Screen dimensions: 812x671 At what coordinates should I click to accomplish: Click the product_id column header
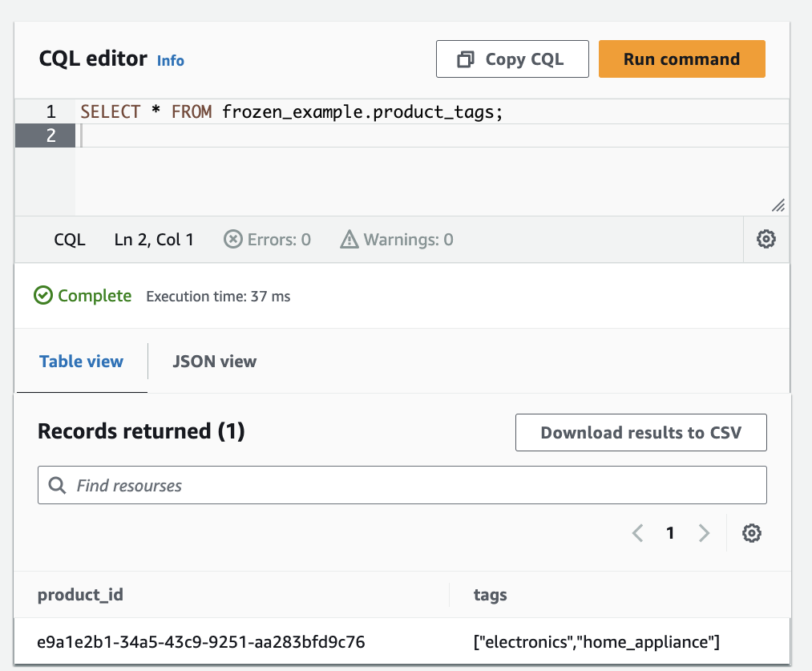coord(80,595)
